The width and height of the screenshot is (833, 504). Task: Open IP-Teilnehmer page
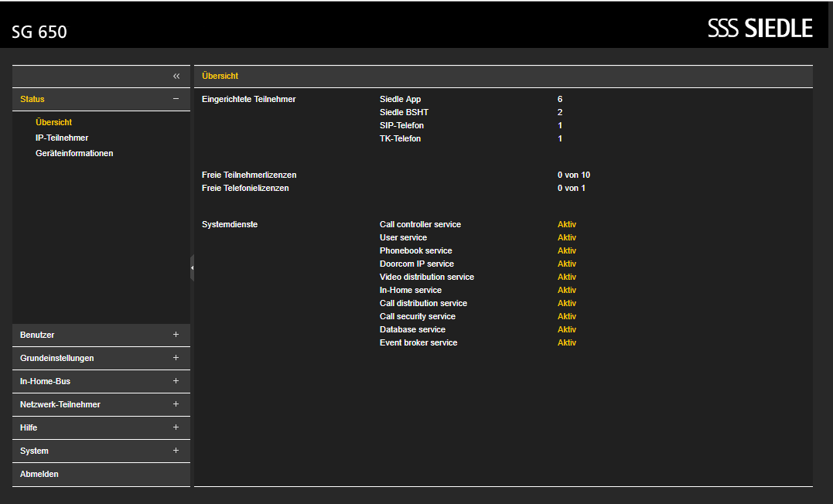point(62,138)
